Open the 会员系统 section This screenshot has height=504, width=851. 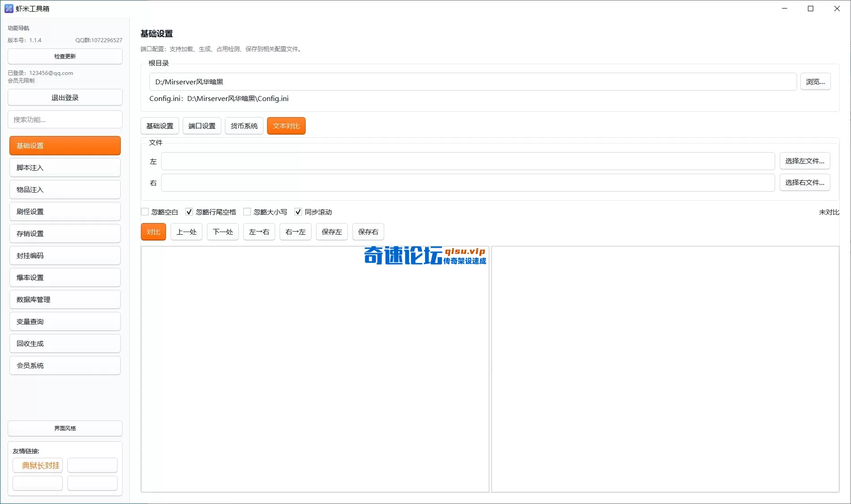[65, 365]
